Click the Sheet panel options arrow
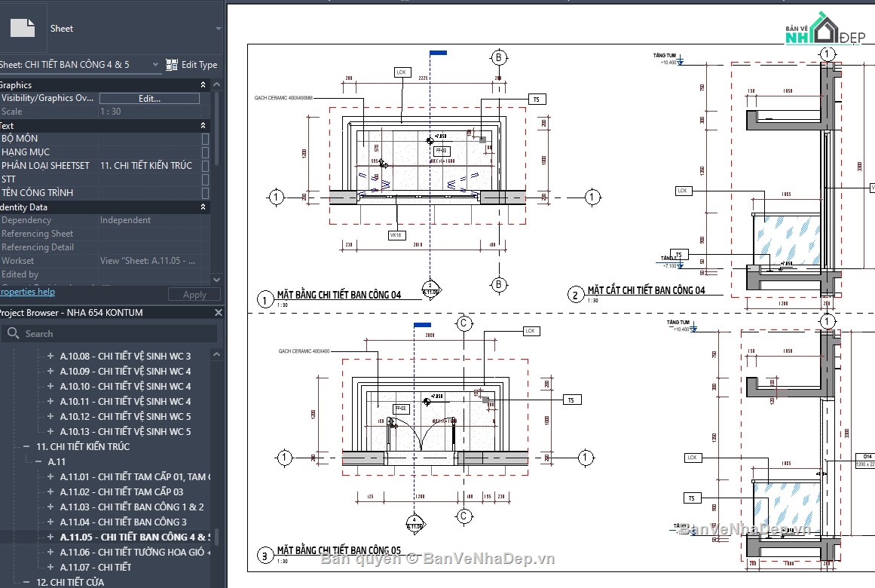 click(219, 28)
